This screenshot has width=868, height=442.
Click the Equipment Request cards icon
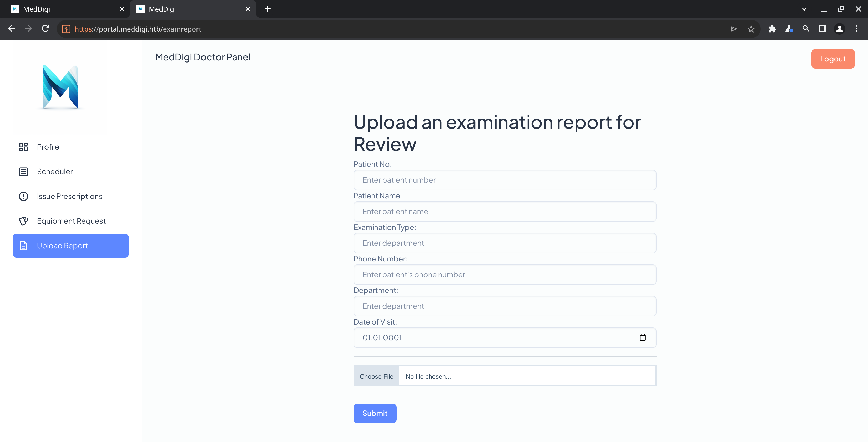23,221
